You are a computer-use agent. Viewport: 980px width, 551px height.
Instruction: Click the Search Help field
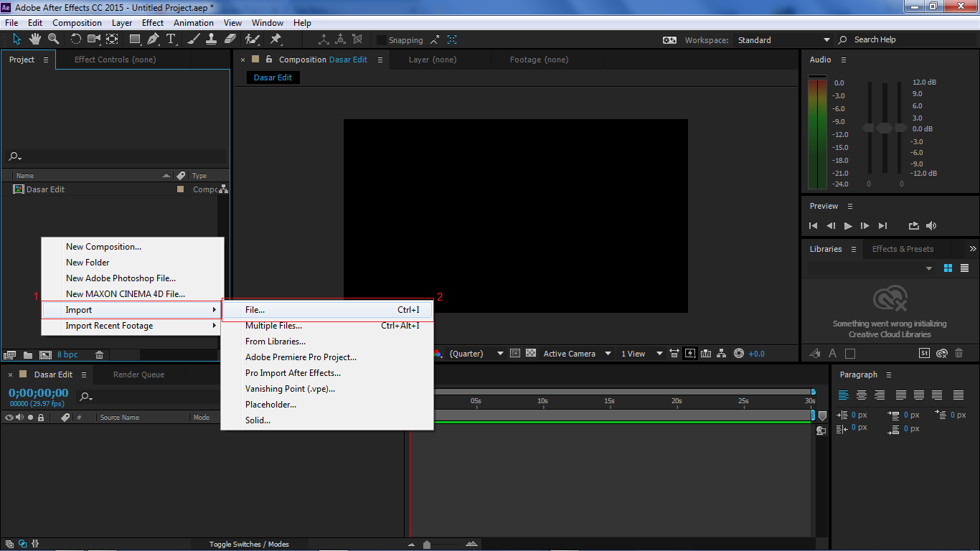pos(908,39)
